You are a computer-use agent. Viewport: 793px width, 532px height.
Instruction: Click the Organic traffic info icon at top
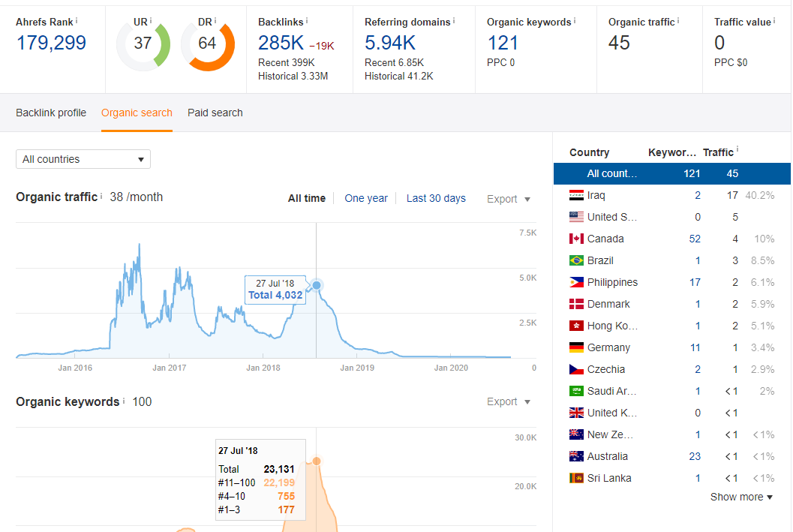point(677,21)
